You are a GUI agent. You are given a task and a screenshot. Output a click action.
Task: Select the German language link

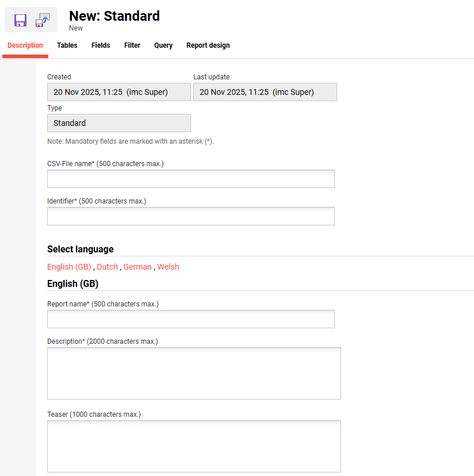coord(137,267)
